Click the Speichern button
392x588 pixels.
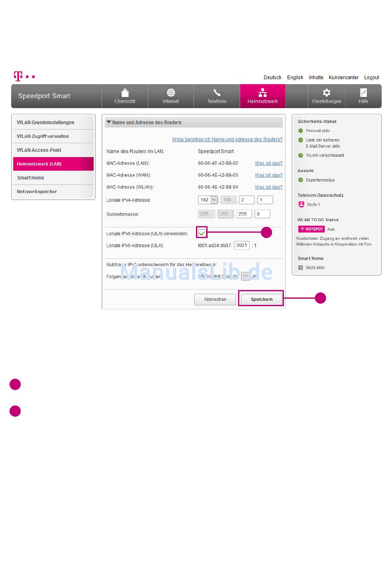(262, 299)
